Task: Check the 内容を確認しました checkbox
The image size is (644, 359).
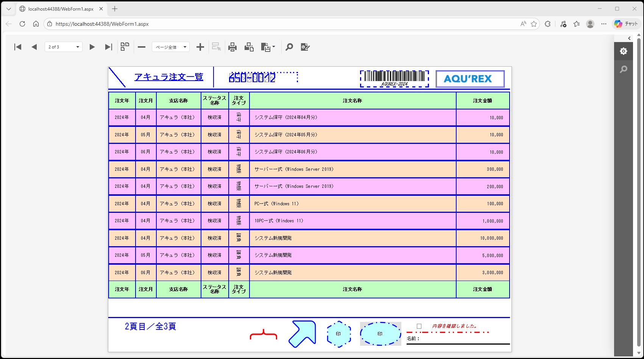Action: pos(419,326)
